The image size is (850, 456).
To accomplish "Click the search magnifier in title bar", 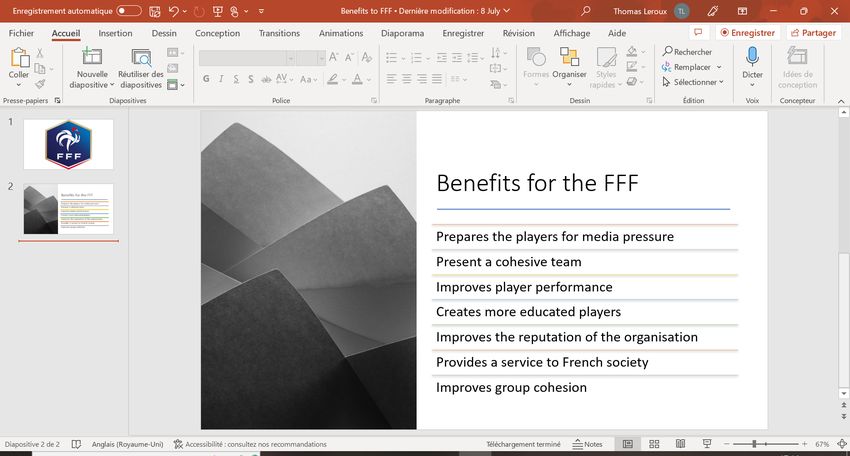I will pos(585,11).
